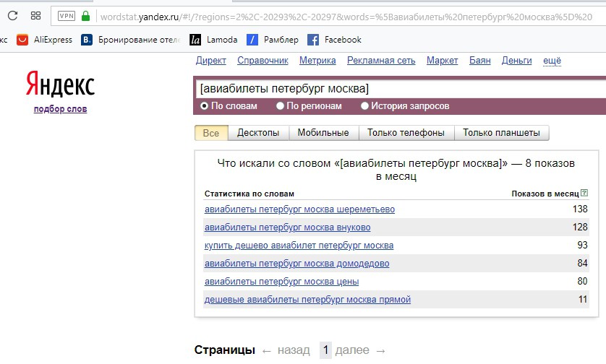The height and width of the screenshot is (364, 606).
Task: Open the Facebook bookmark
Action: click(x=334, y=40)
